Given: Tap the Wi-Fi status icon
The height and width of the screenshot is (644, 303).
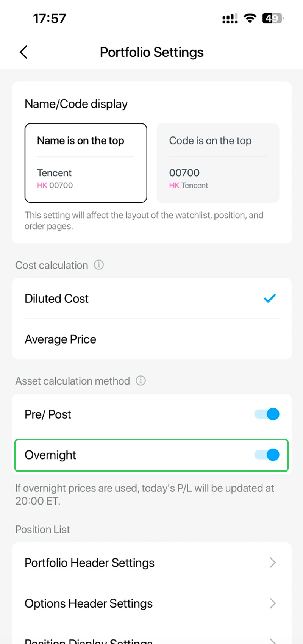Looking at the screenshot, I should [250, 18].
